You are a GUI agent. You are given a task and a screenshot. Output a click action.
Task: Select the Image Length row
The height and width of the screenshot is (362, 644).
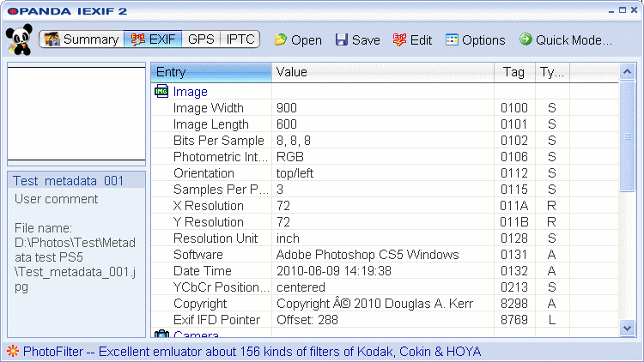pyautogui.click(x=385, y=124)
